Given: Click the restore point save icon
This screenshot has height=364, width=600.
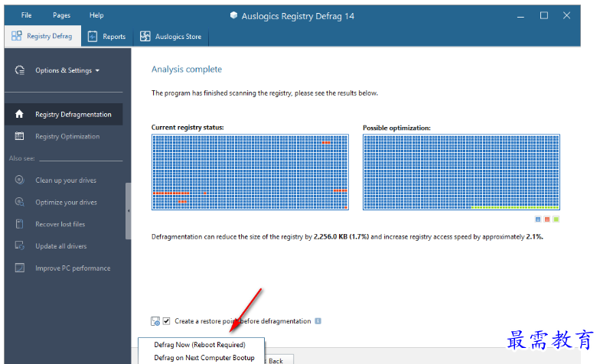Looking at the screenshot, I should (x=155, y=321).
